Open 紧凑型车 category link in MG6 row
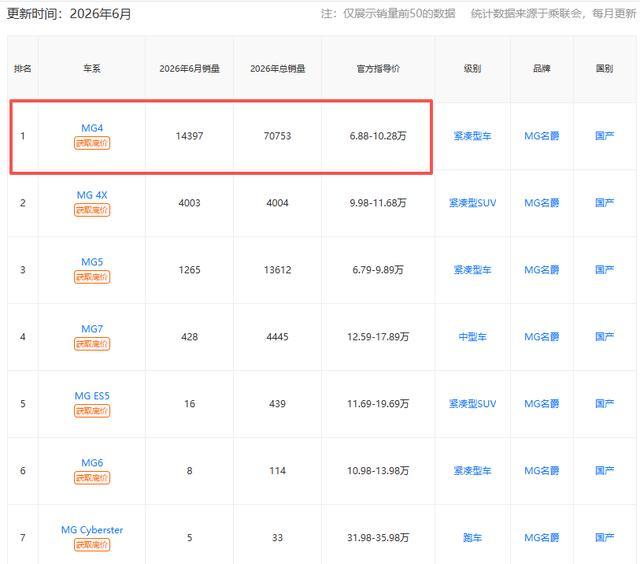This screenshot has height=564, width=640. coord(472,471)
